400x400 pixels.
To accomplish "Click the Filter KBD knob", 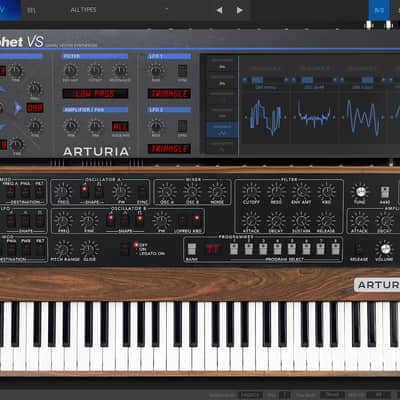I will [326, 191].
